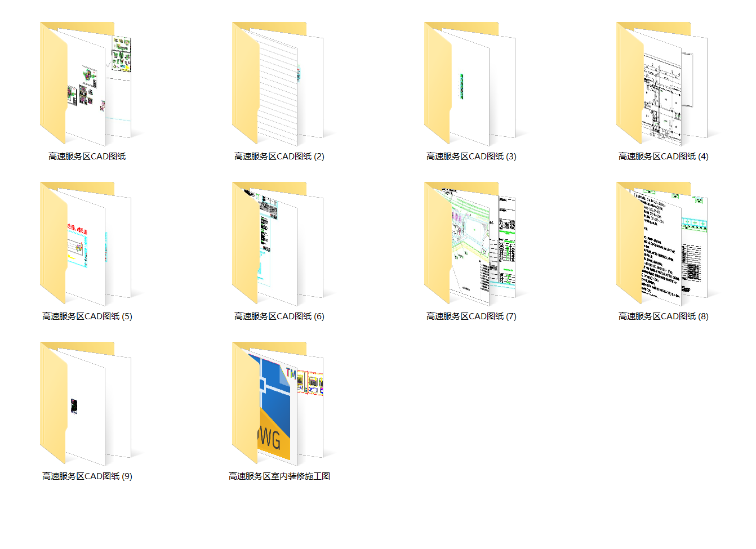Select the 高速服务区CAD图纸 folder icon
Screen dimensions: 756x549
86,84
